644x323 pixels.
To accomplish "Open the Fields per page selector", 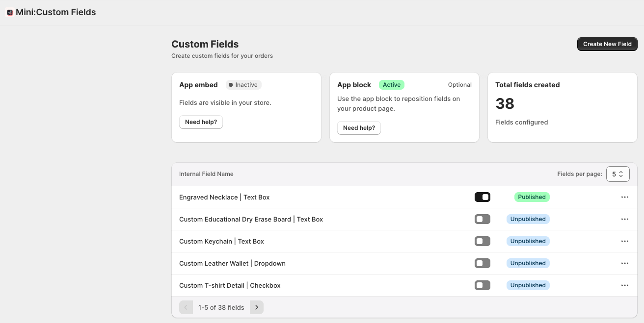I will 617,174.
